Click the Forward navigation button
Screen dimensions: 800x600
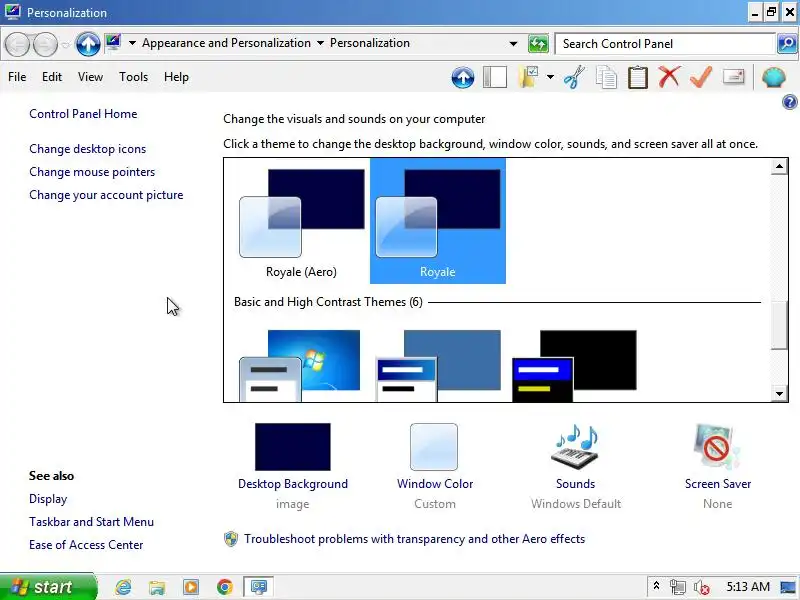tap(45, 44)
